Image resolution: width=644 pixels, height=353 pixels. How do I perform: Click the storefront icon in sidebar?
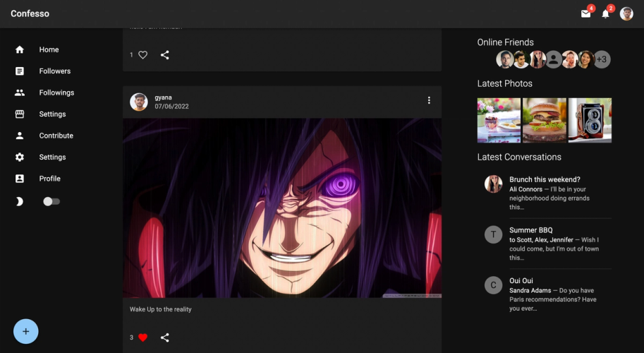(19, 114)
